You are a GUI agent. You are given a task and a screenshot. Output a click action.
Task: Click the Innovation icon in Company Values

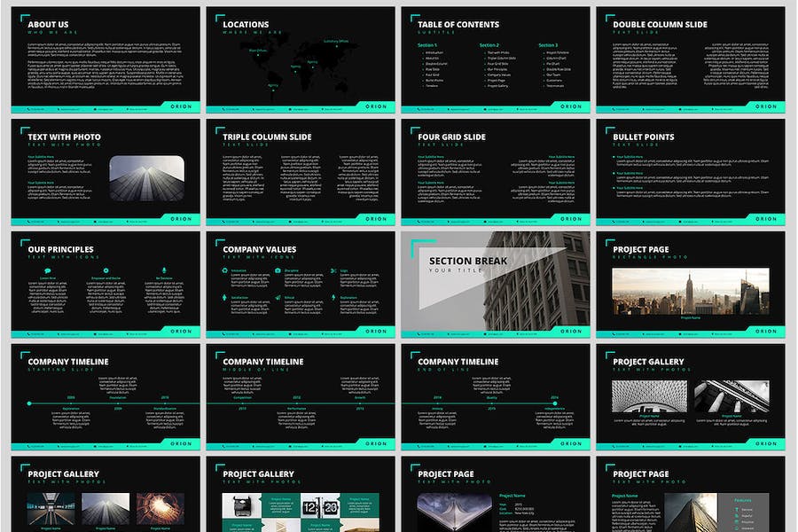[225, 270]
